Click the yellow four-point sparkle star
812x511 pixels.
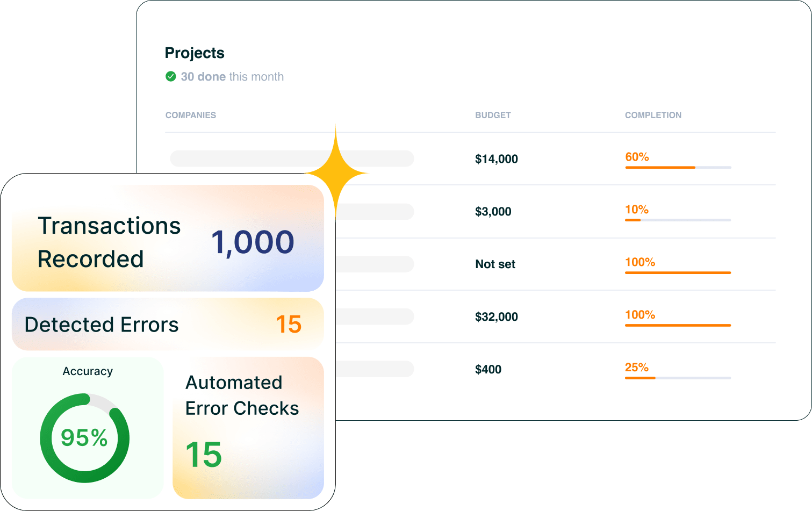point(336,173)
